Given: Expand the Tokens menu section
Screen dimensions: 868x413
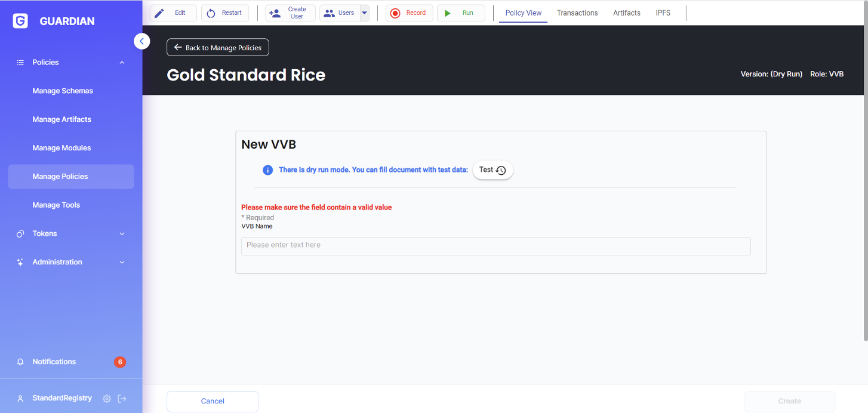Looking at the screenshot, I should (x=122, y=234).
